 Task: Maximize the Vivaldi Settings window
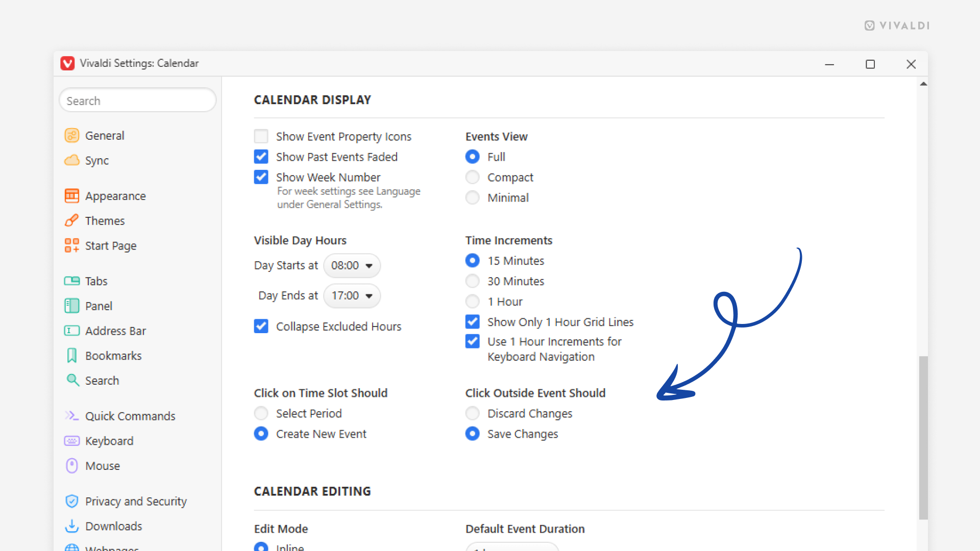pyautogui.click(x=870, y=64)
